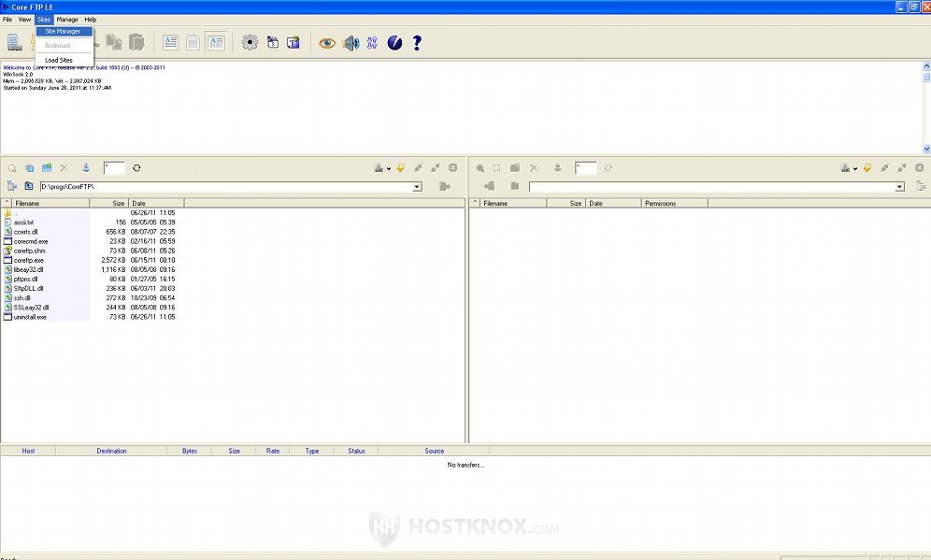Image resolution: width=931 pixels, height=560 pixels.
Task: Click the remote pane delete X icon
Action: (x=534, y=168)
